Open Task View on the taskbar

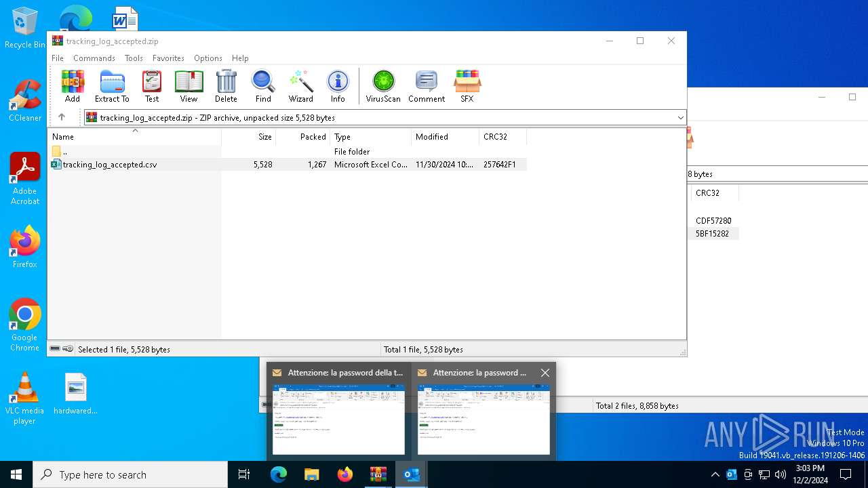pyautogui.click(x=244, y=474)
